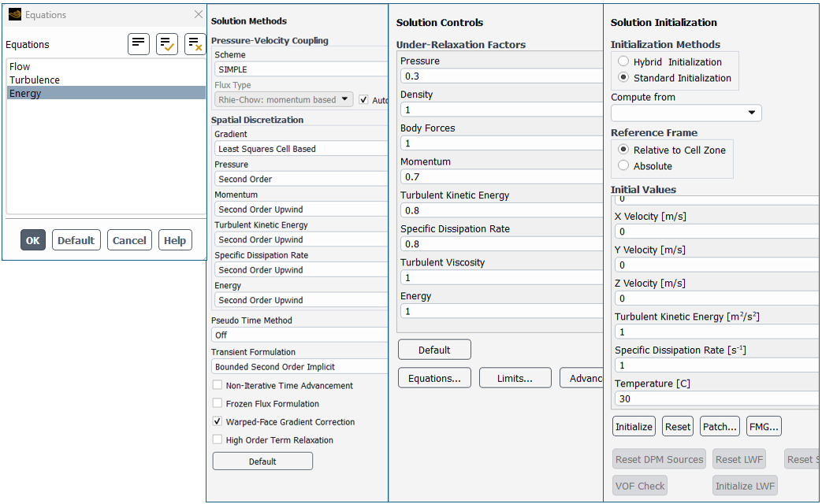The image size is (822, 504).
Task: Click Default button in Solution Controls
Action: [434, 350]
